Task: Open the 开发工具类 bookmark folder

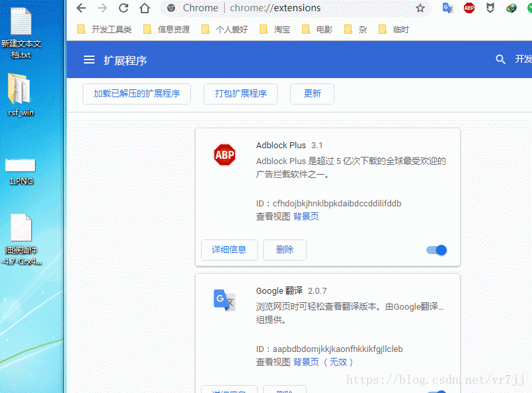Action: pyautogui.click(x=104, y=29)
